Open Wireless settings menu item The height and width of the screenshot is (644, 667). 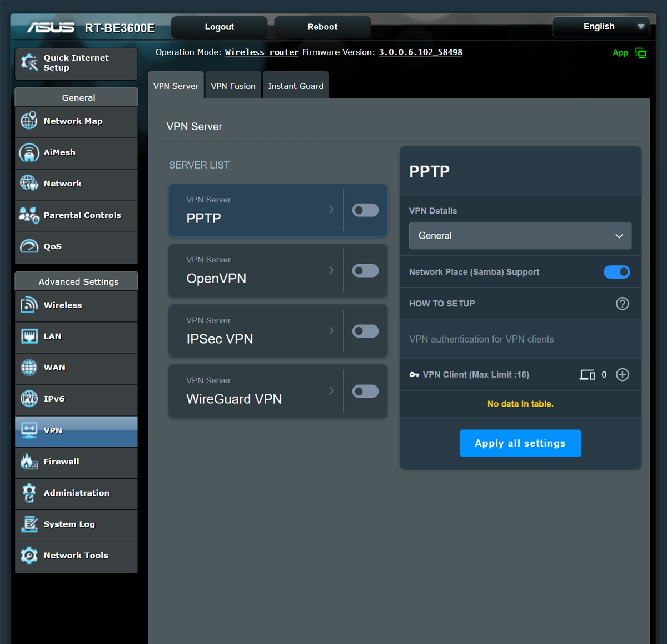76,305
